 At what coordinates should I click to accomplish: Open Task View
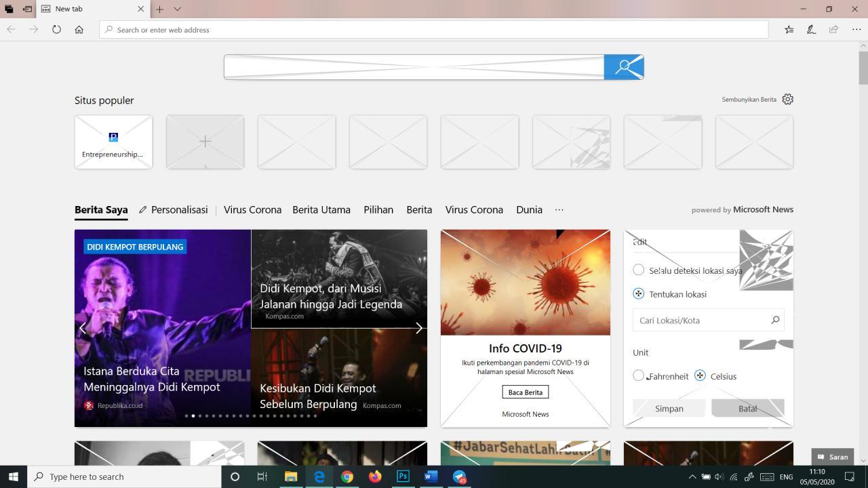click(262, 476)
